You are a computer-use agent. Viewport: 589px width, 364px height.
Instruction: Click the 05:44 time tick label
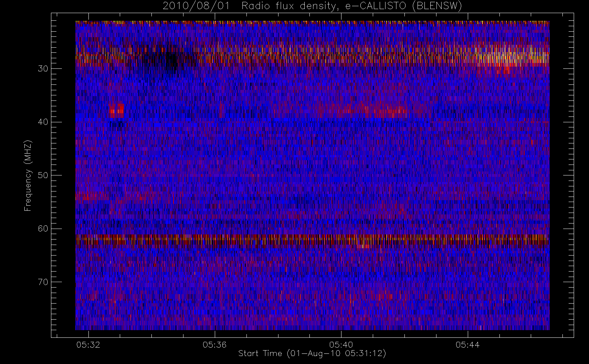coord(467,345)
